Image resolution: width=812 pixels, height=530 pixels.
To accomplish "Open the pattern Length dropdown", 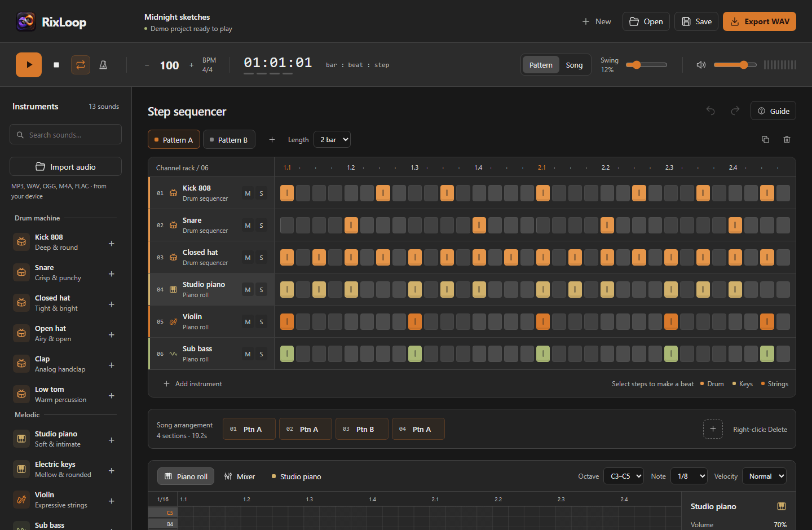I will pos(332,139).
